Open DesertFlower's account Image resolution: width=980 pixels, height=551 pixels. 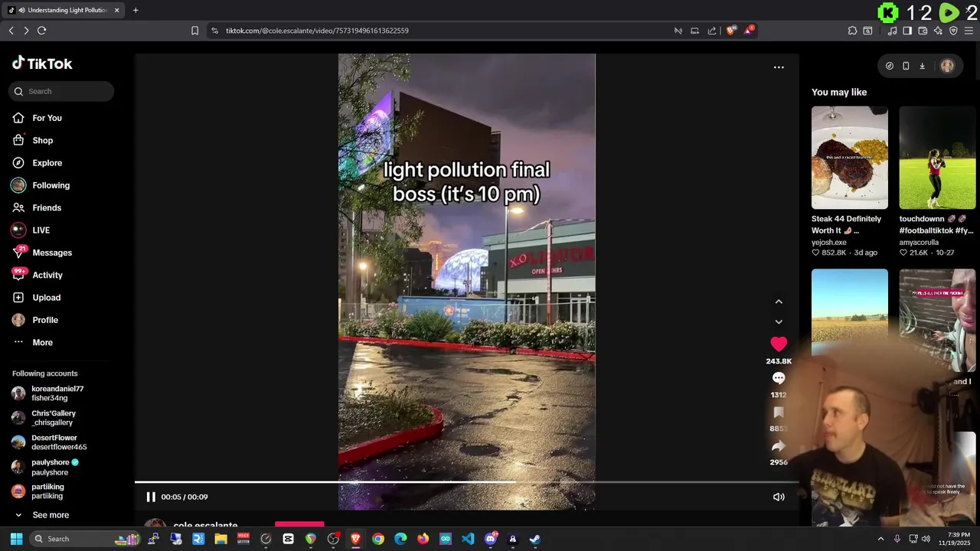tap(59, 442)
